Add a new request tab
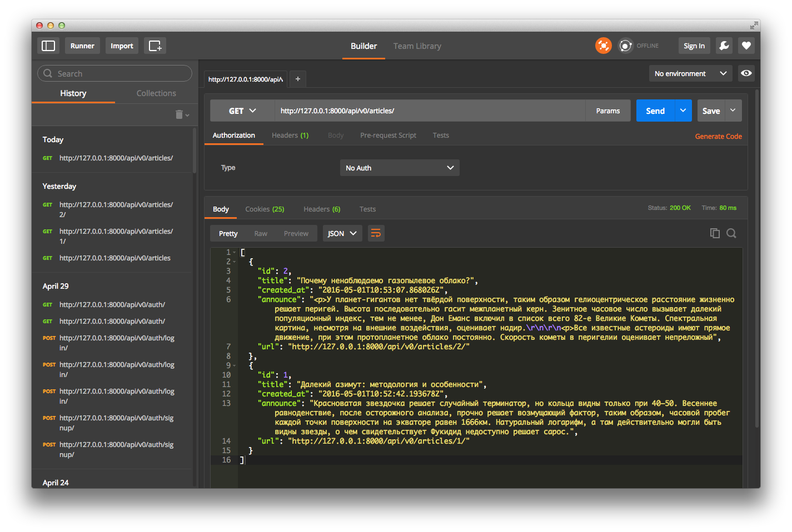Image resolution: width=792 pixels, height=532 pixels. pos(297,79)
